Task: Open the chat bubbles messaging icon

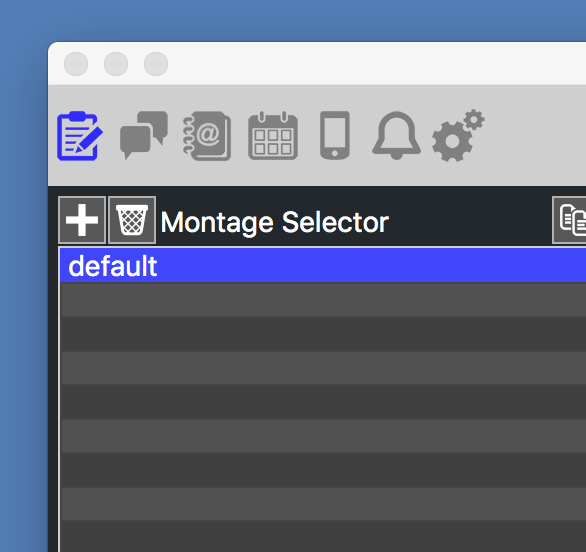Action: pyautogui.click(x=144, y=135)
